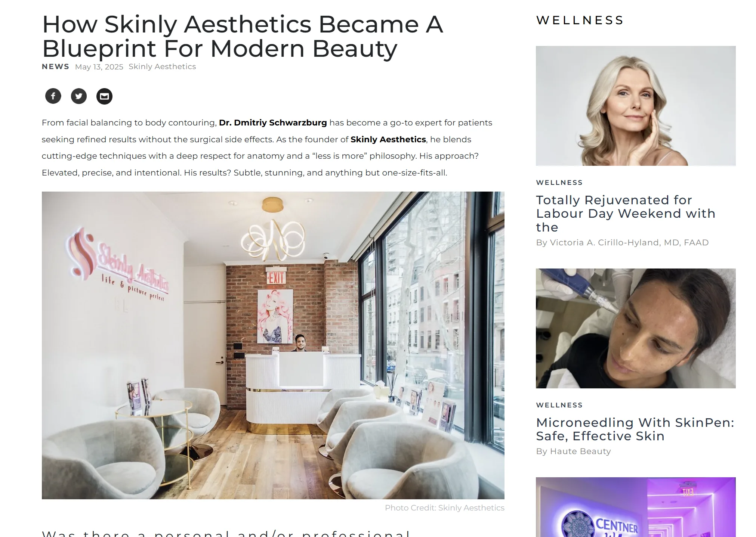Click the Skinly Aesthetics author link
756x537 pixels.
coord(162,66)
